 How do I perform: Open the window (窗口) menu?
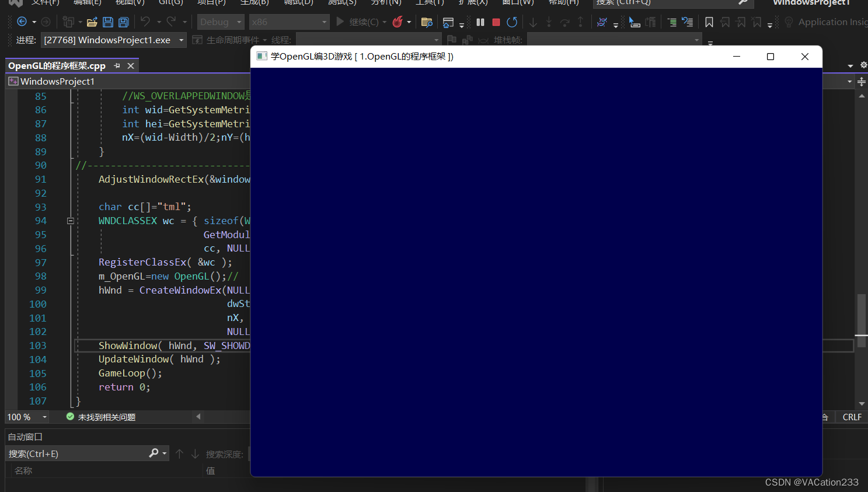[x=518, y=2]
